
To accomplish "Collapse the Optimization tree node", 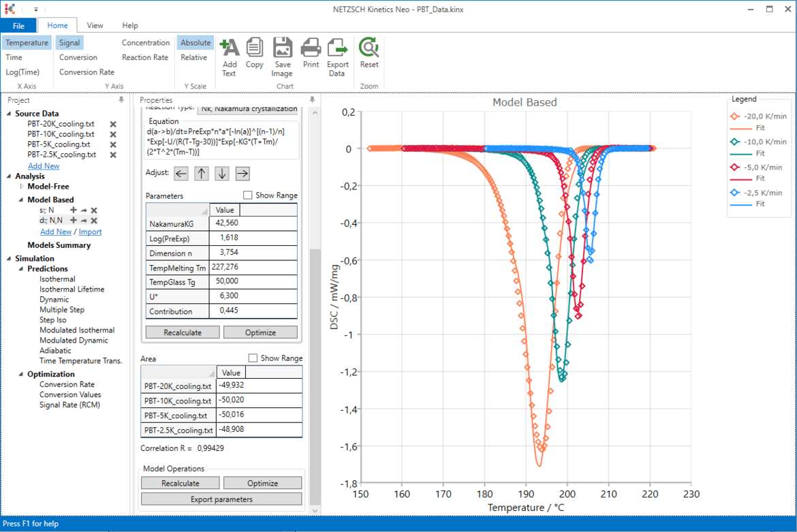I will (x=21, y=374).
